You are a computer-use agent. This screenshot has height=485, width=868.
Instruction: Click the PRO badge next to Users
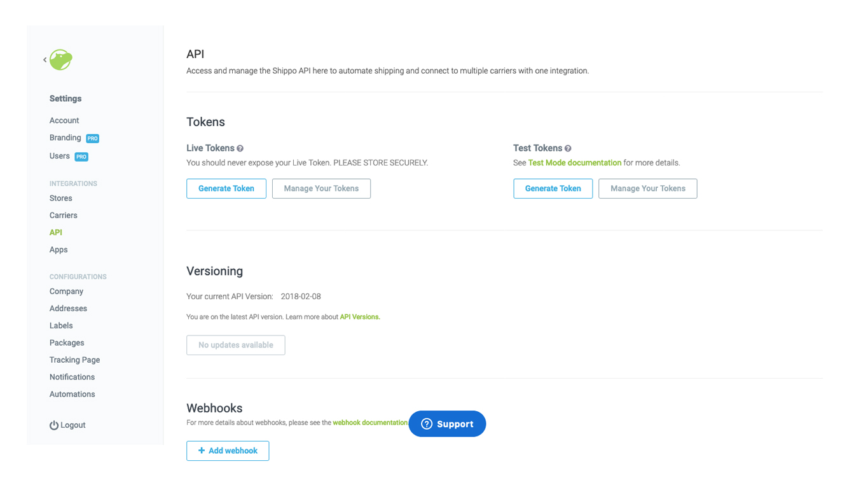click(81, 157)
